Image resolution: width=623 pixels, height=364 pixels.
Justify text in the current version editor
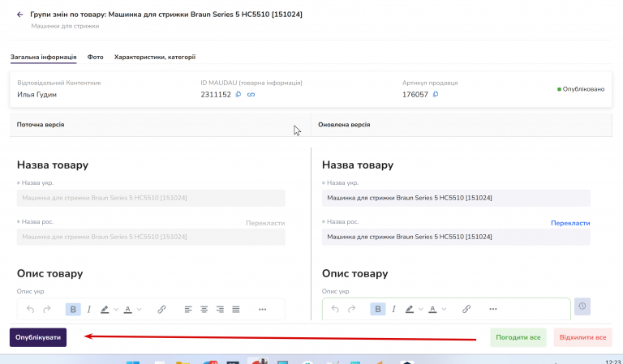pos(236,309)
